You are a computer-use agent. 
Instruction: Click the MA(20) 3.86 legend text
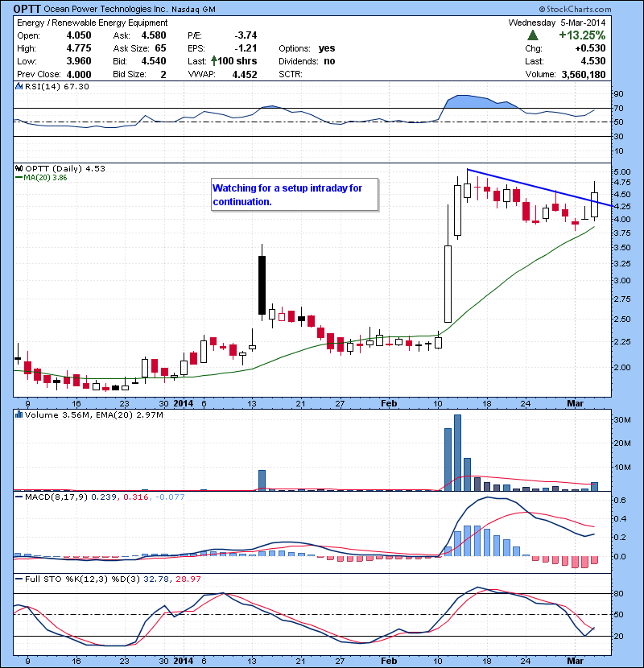click(45, 178)
